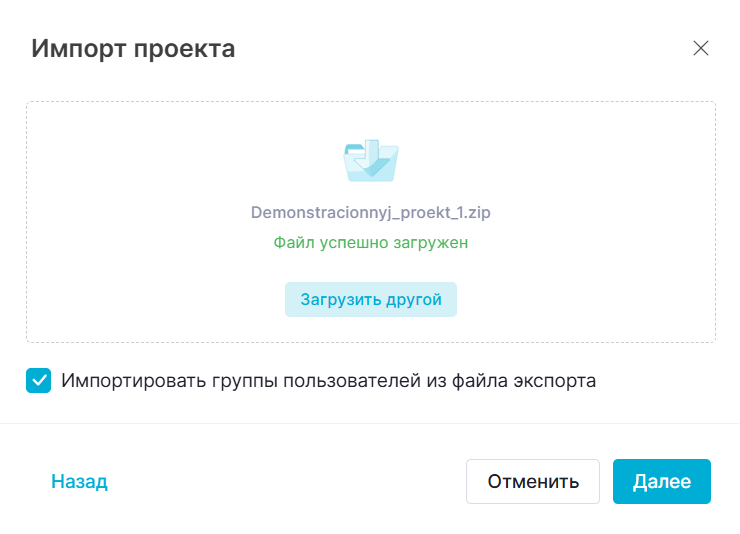Cancel the import with Отменить
Screen dimensions: 740x534
pyautogui.click(x=532, y=482)
